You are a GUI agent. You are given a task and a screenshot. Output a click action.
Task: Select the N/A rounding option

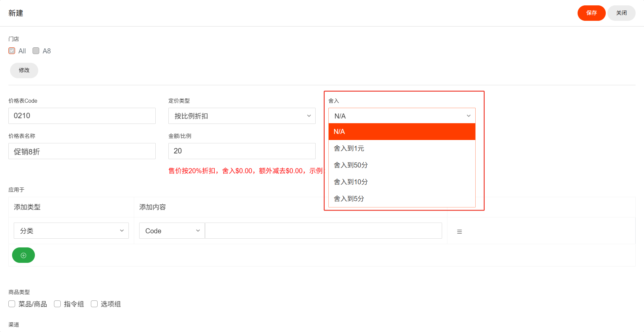pyautogui.click(x=402, y=132)
